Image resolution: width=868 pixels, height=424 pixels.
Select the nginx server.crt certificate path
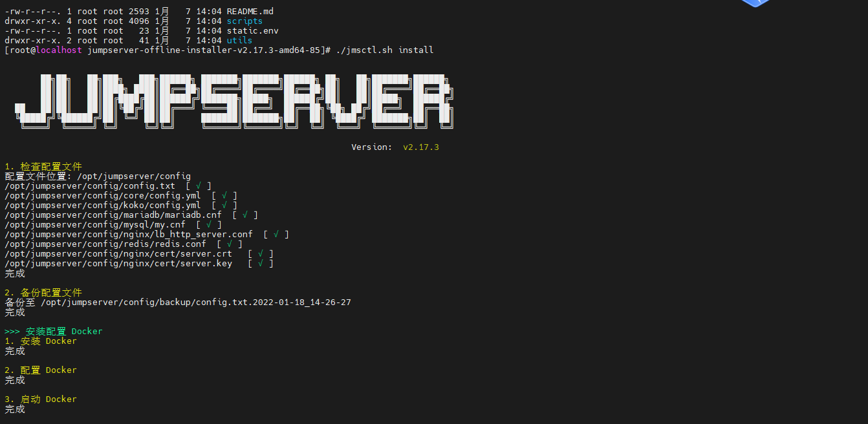pyautogui.click(x=118, y=253)
